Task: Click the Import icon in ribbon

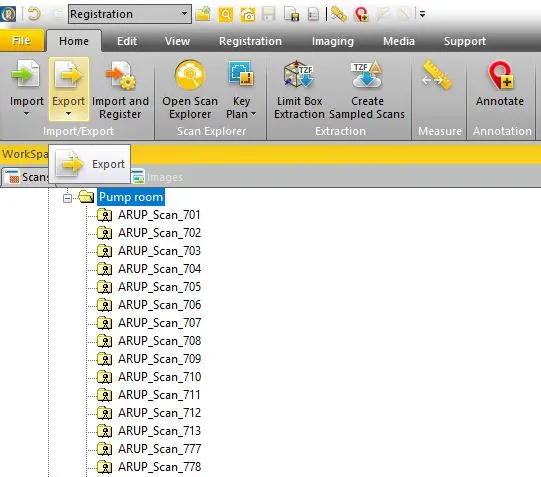Action: [26, 74]
